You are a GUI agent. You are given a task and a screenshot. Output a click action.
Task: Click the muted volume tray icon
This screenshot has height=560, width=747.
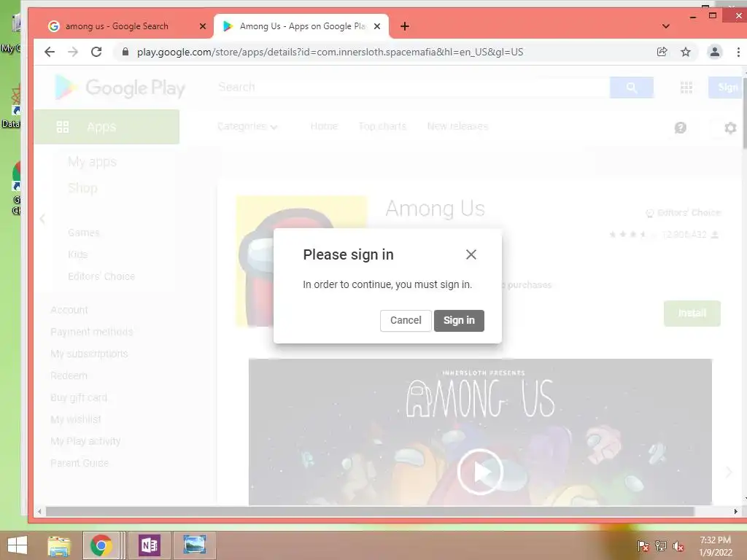point(678,546)
